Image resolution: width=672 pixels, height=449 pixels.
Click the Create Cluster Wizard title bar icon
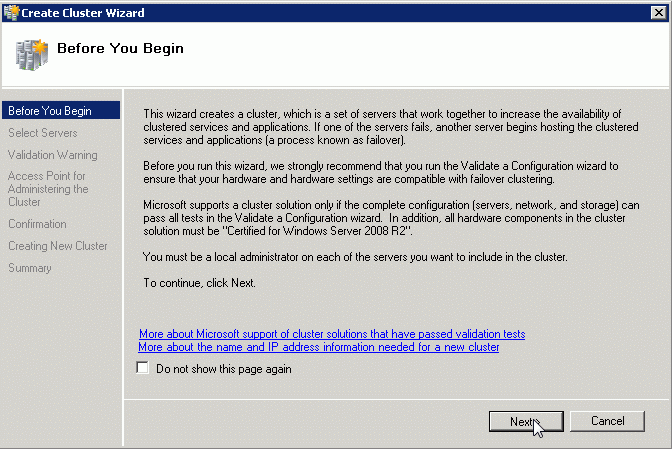pos(11,12)
